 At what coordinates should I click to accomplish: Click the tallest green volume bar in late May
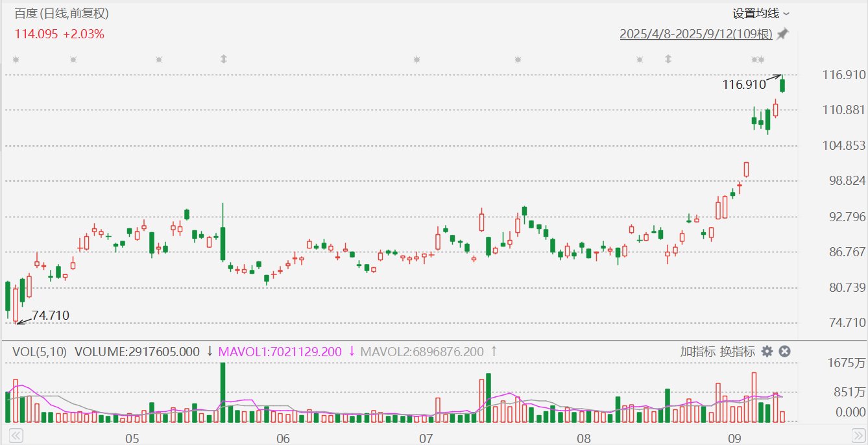(x=223, y=393)
